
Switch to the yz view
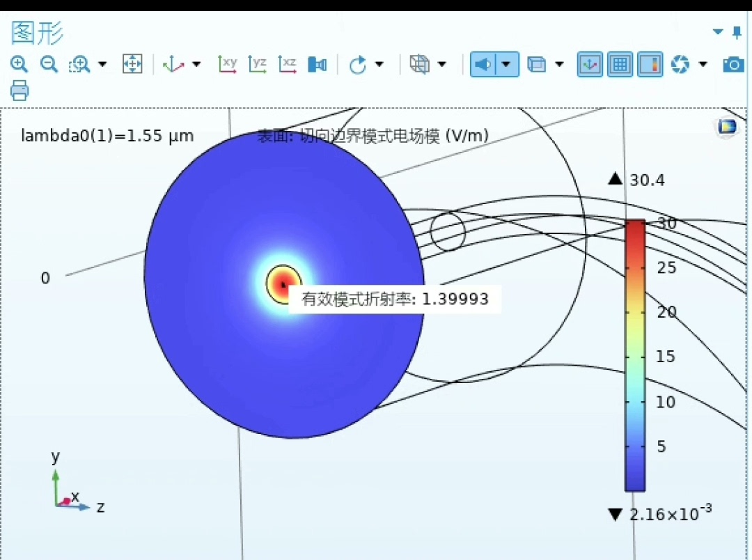(x=258, y=64)
